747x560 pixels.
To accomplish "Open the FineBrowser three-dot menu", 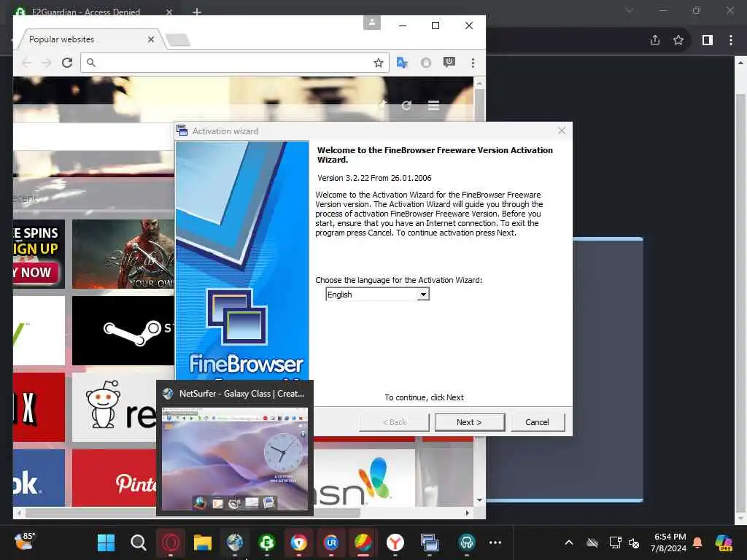I will [473, 63].
